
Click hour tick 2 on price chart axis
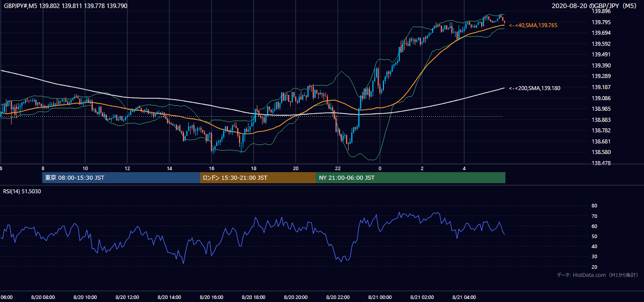pyautogui.click(x=422, y=169)
